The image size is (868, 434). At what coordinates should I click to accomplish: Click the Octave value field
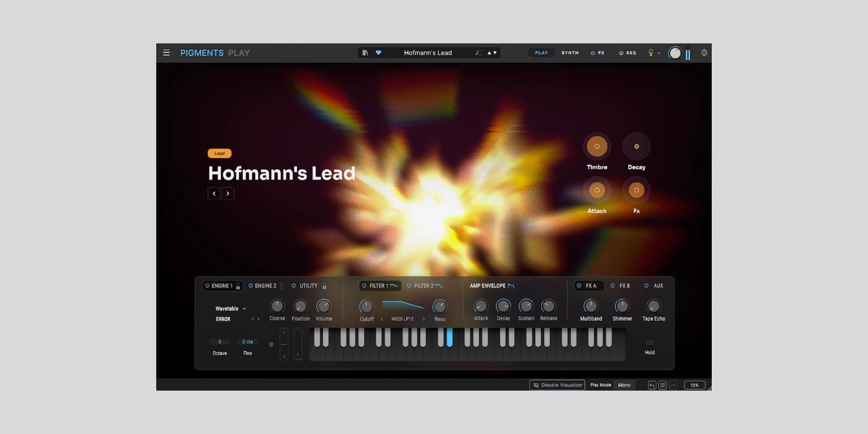[x=219, y=342]
